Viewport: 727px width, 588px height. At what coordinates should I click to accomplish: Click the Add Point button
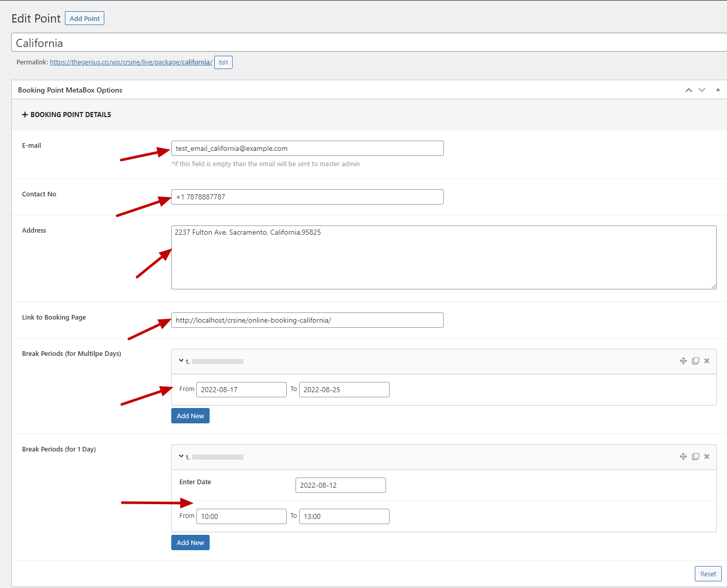(85, 18)
